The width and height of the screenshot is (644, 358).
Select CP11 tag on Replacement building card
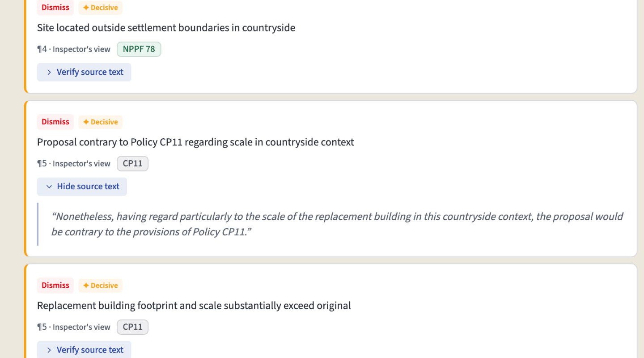coord(132,327)
